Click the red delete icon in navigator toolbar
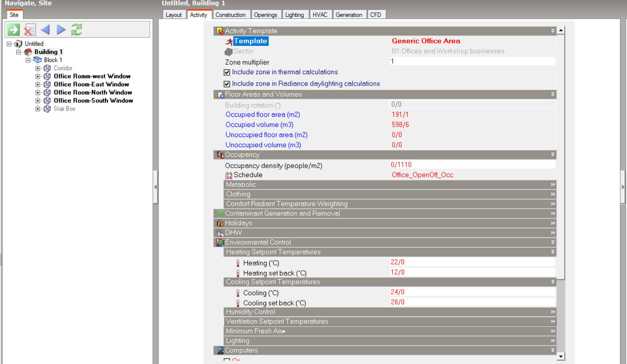The width and height of the screenshot is (627, 364). [x=29, y=30]
